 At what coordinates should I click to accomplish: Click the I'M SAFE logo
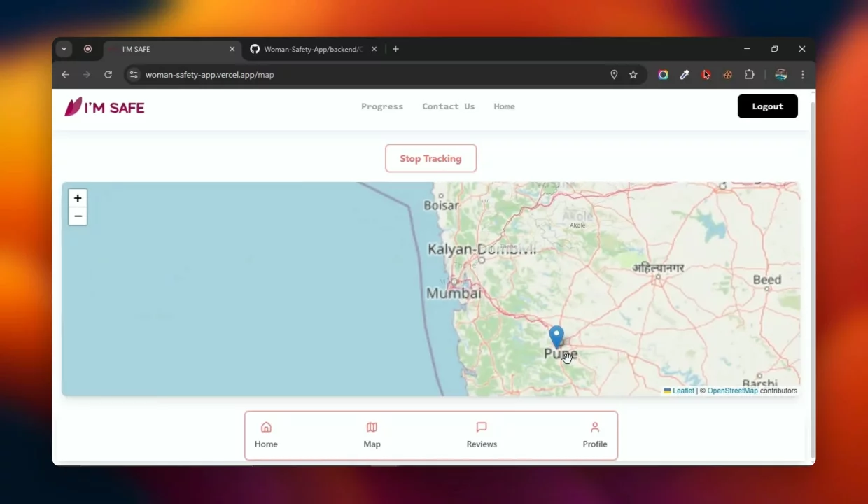105,107
